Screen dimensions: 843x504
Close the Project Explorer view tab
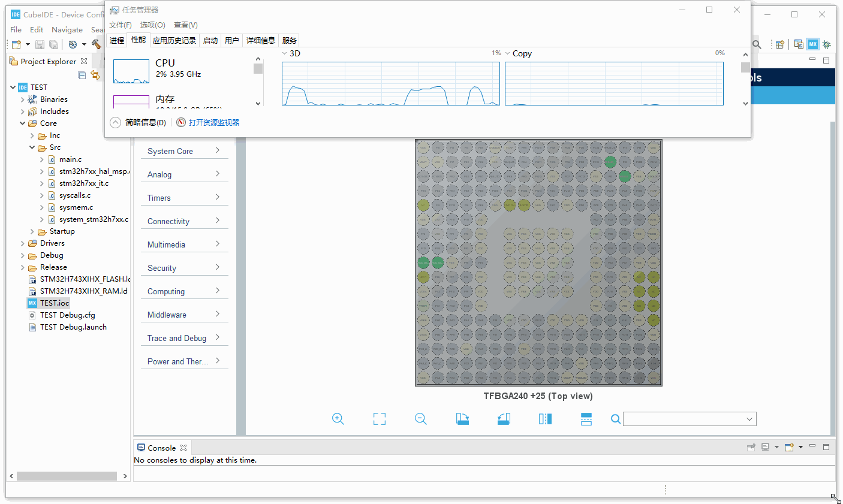[84, 61]
